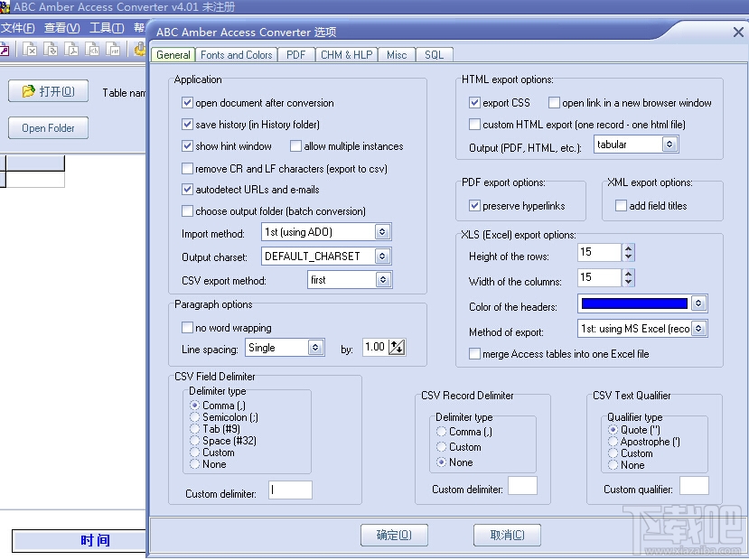Click the 确定(O) confirm button

click(x=394, y=535)
